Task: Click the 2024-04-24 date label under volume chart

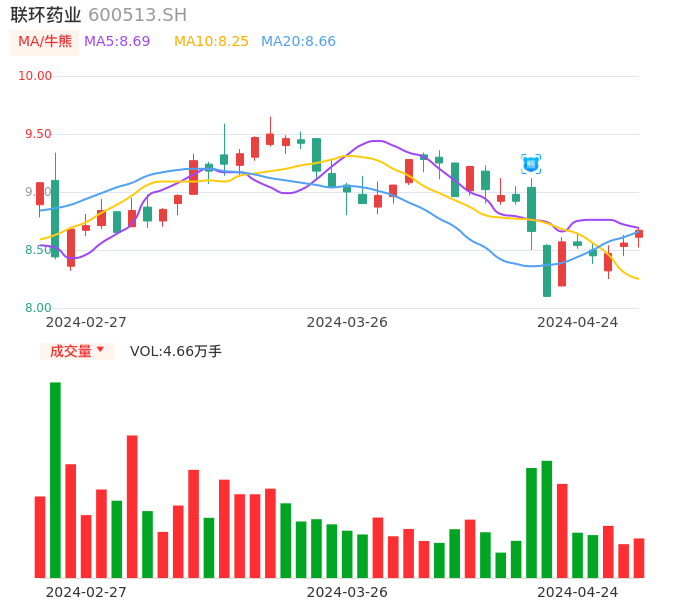Action: (x=577, y=592)
